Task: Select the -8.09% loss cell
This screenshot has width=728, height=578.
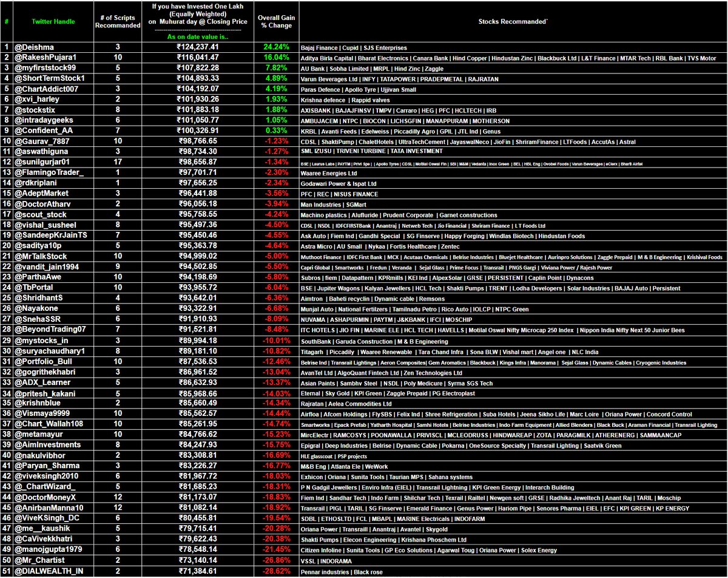Action: [x=276, y=319]
